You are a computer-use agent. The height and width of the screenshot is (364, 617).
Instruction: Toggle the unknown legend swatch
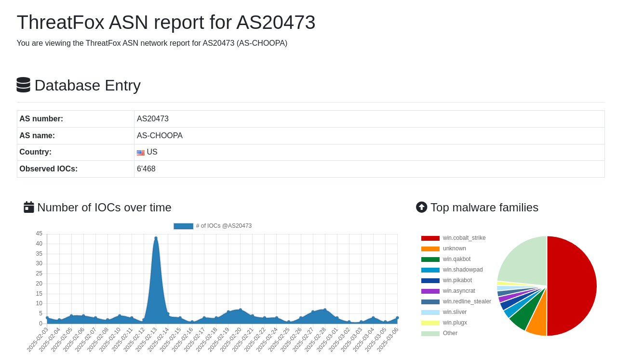430,249
